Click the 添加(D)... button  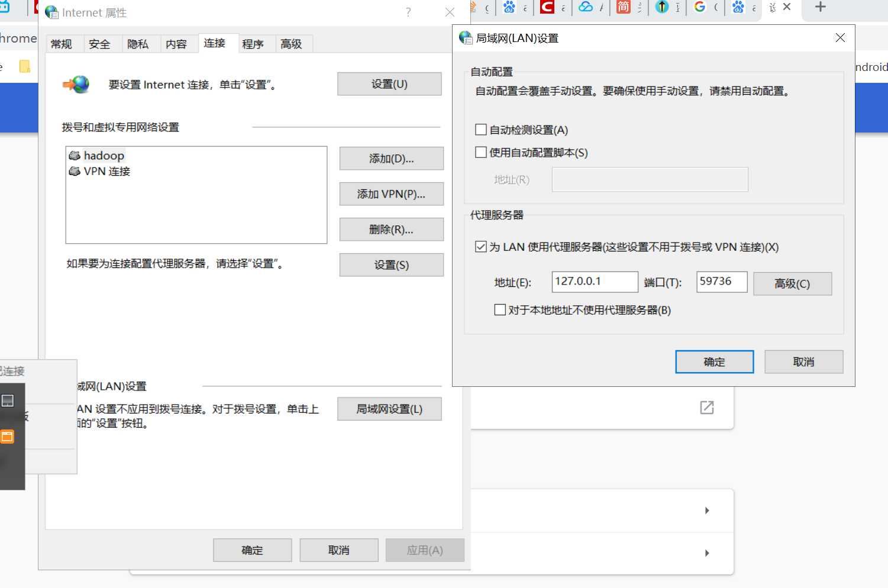tap(392, 159)
